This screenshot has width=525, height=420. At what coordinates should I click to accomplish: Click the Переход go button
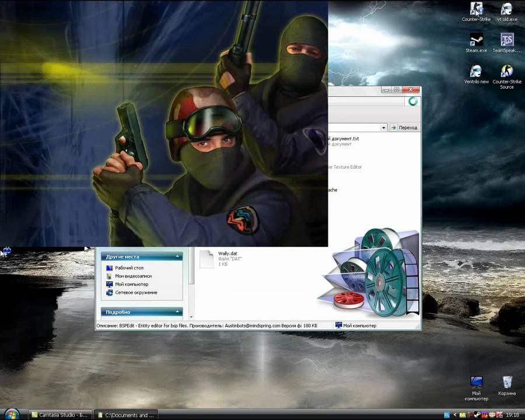click(404, 128)
